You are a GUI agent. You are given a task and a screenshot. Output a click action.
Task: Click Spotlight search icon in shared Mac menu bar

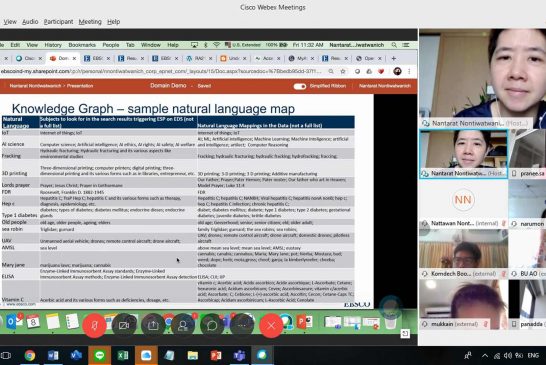click(x=394, y=45)
